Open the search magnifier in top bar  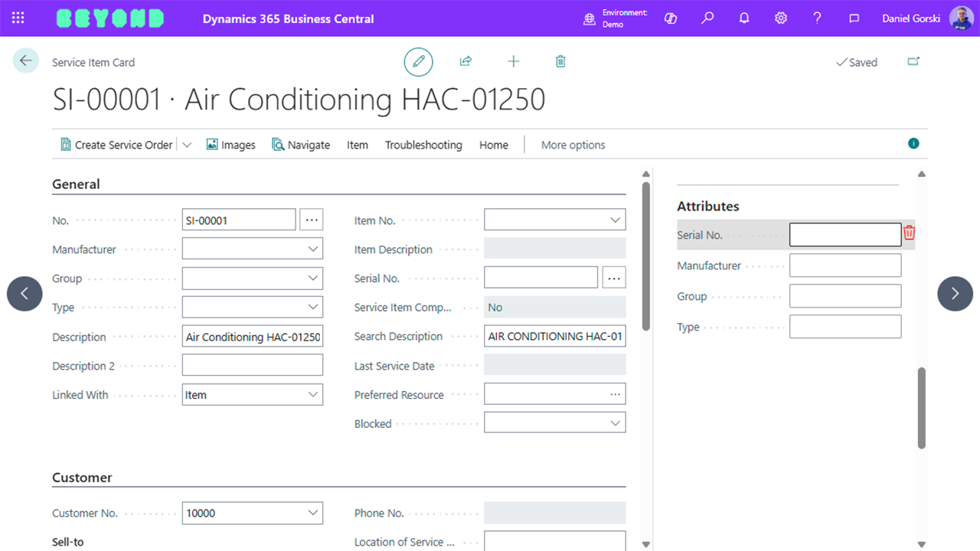707,18
